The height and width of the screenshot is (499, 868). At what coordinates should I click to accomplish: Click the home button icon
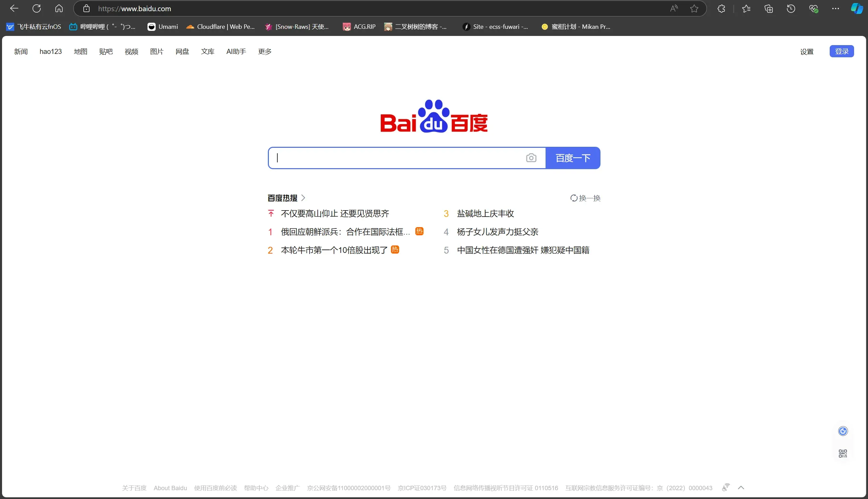coord(59,8)
